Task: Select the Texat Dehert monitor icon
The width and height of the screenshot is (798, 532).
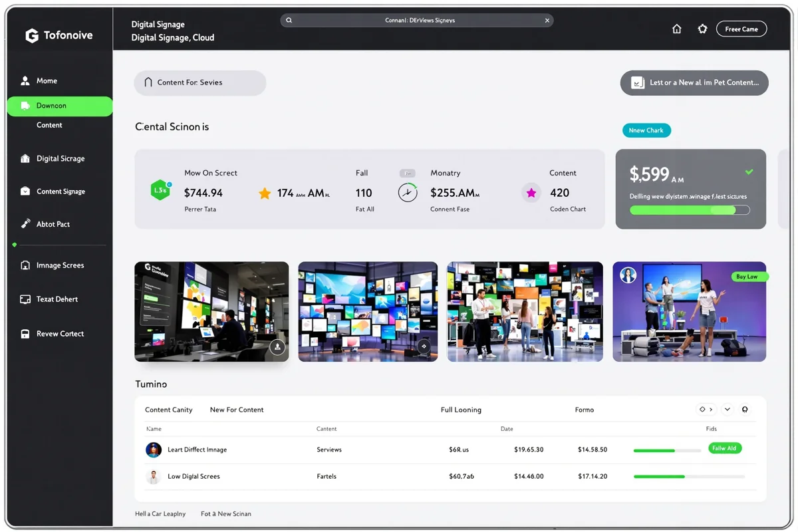Action: tap(25, 299)
